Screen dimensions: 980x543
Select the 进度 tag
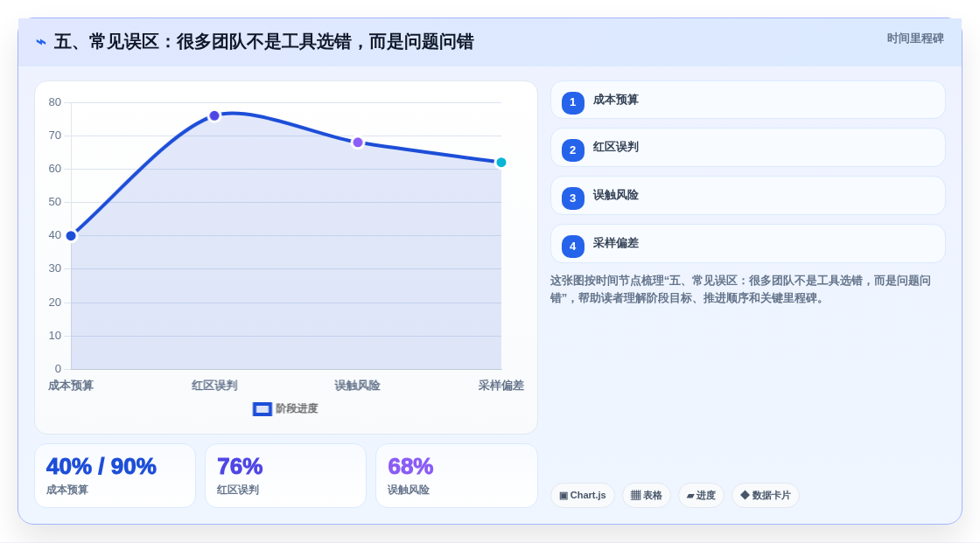pos(701,496)
